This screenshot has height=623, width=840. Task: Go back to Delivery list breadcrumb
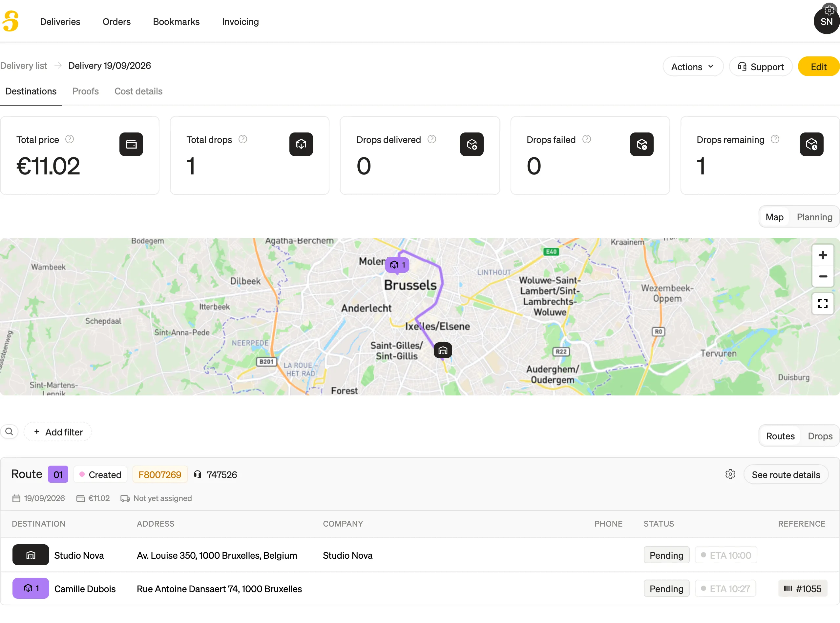tap(23, 66)
